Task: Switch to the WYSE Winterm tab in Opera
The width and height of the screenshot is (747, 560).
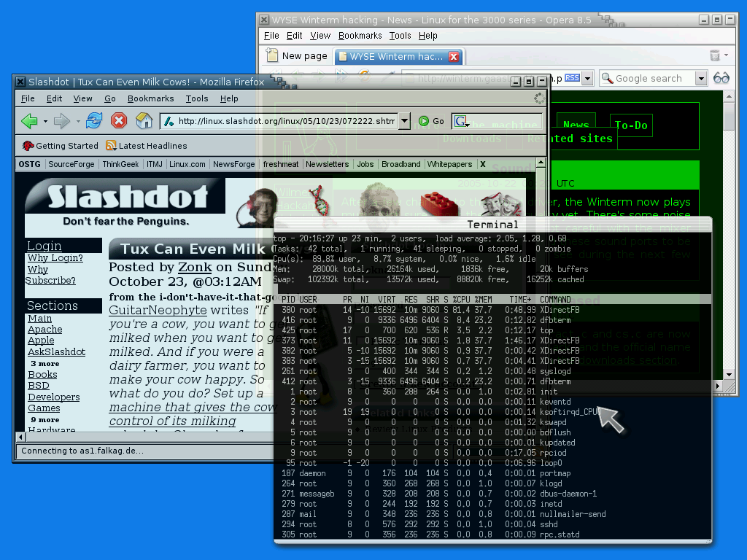Action: pyautogui.click(x=398, y=57)
